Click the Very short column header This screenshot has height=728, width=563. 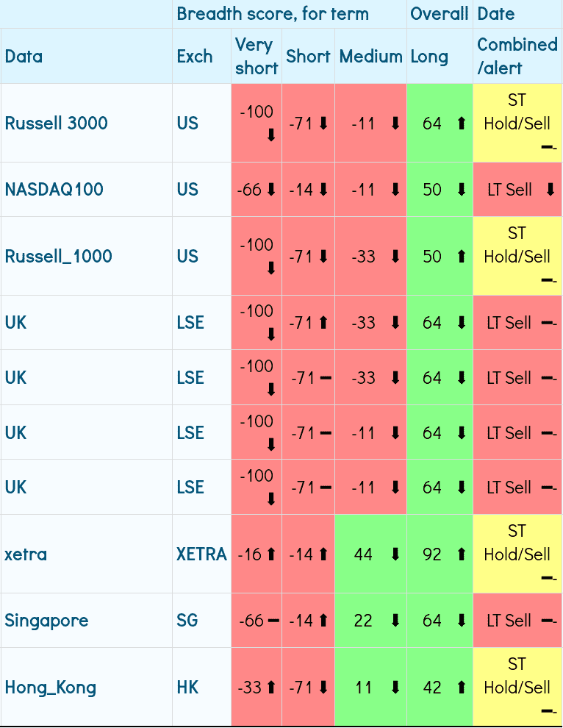[x=257, y=56]
